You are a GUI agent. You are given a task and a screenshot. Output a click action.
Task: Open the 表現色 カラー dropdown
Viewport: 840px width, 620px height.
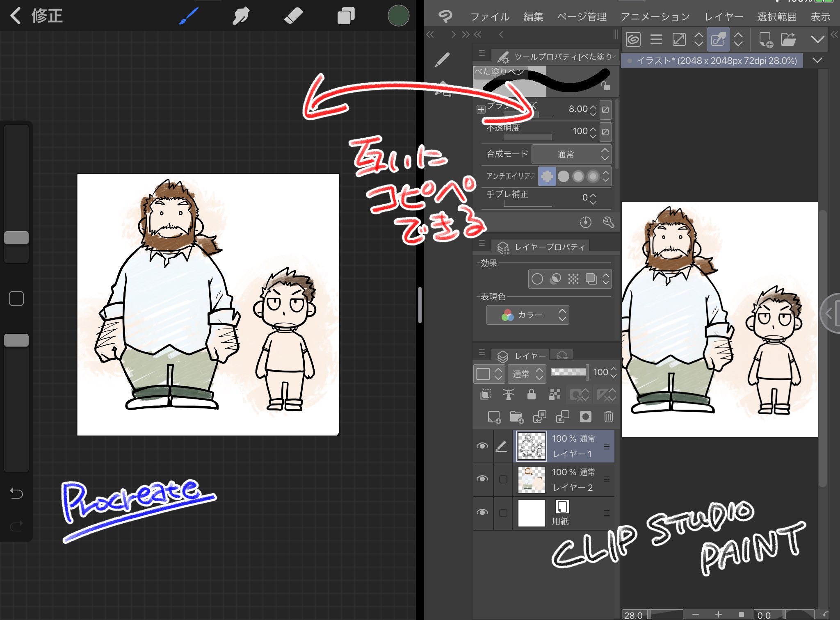pos(527,315)
